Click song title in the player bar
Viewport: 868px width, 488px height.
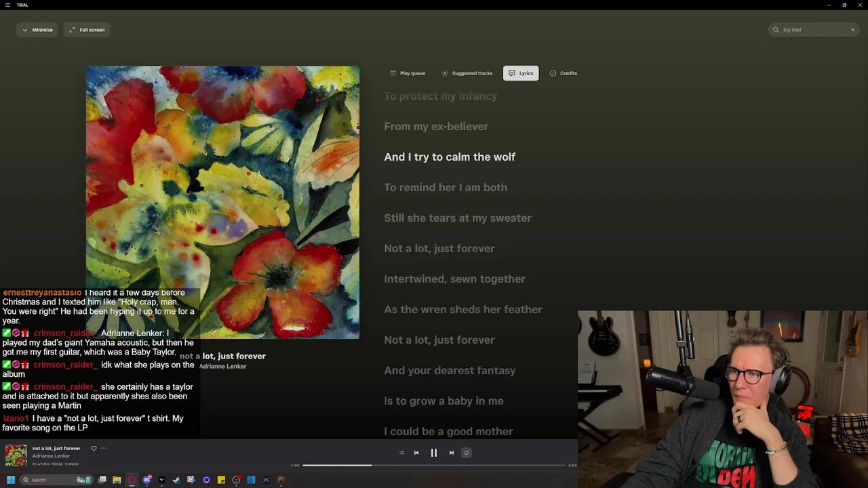56,448
